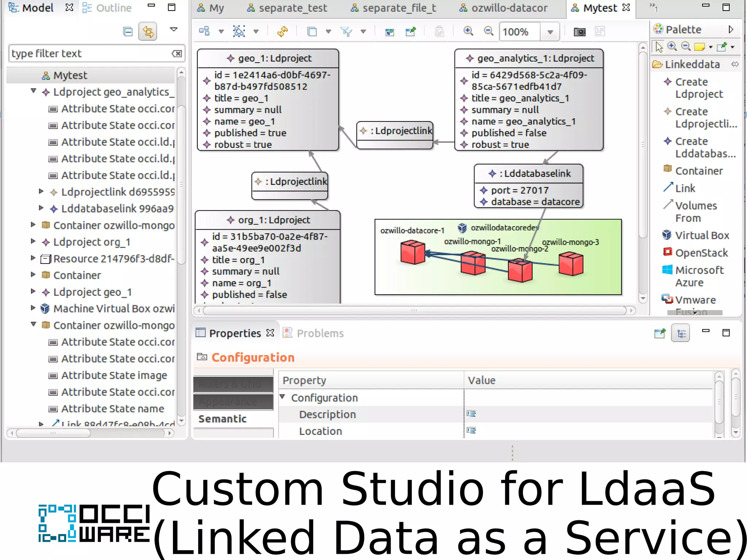
Task: Select the ozwillo-mongo-3 red cube
Action: tap(571, 264)
